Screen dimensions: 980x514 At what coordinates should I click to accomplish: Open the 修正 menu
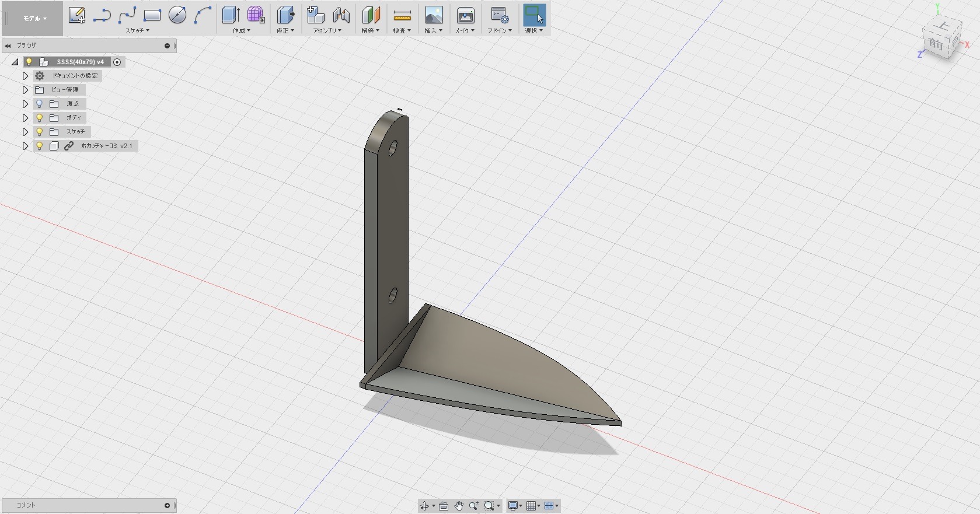click(x=285, y=30)
